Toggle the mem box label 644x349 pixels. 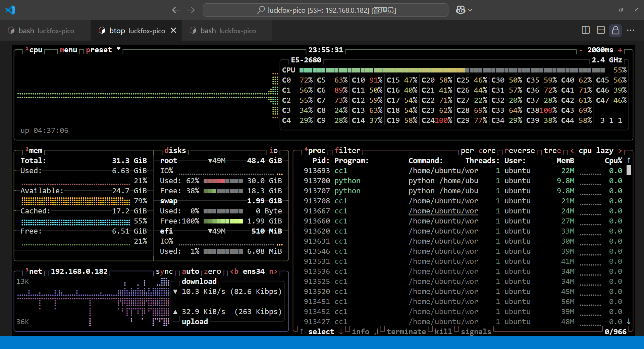[34, 151]
